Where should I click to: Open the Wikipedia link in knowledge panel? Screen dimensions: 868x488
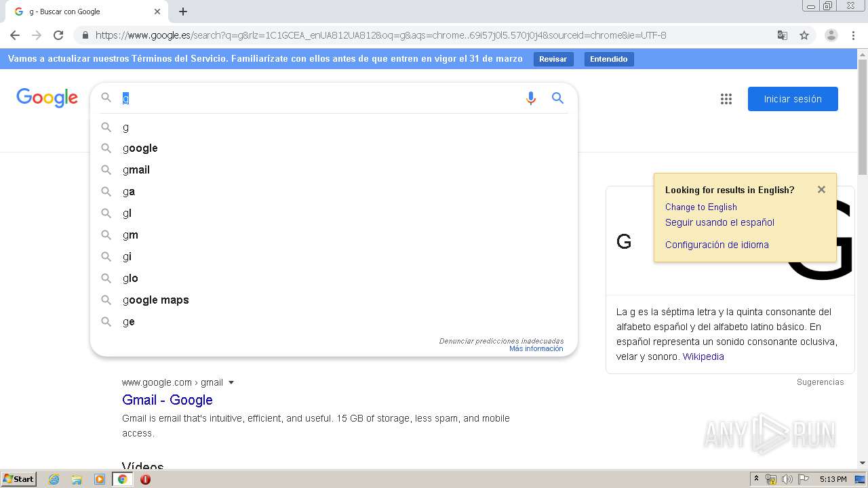[x=703, y=357]
